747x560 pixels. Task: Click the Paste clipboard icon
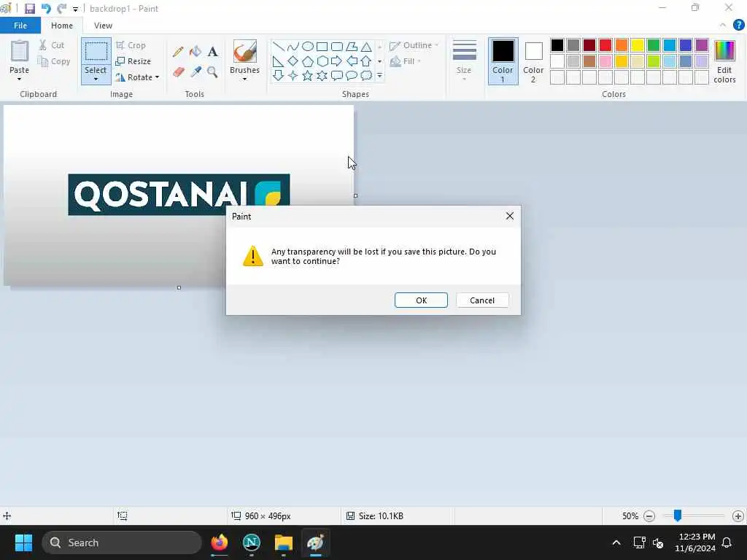pyautogui.click(x=20, y=51)
